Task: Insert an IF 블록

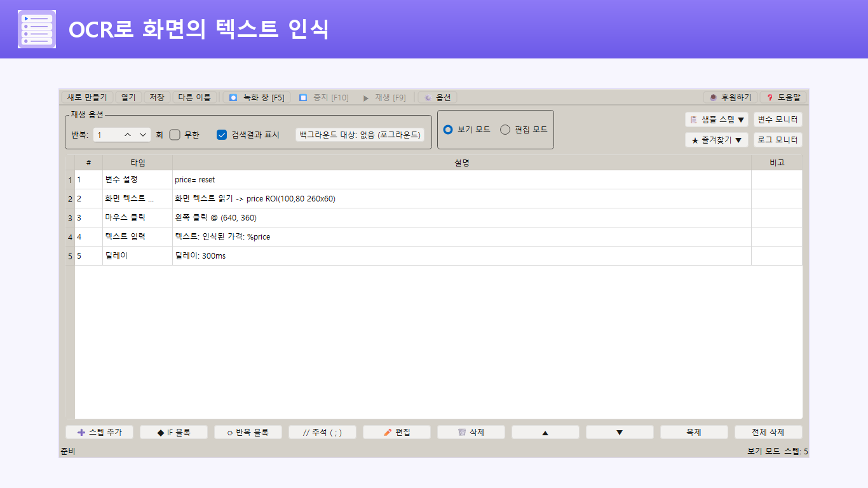Action: (x=173, y=432)
